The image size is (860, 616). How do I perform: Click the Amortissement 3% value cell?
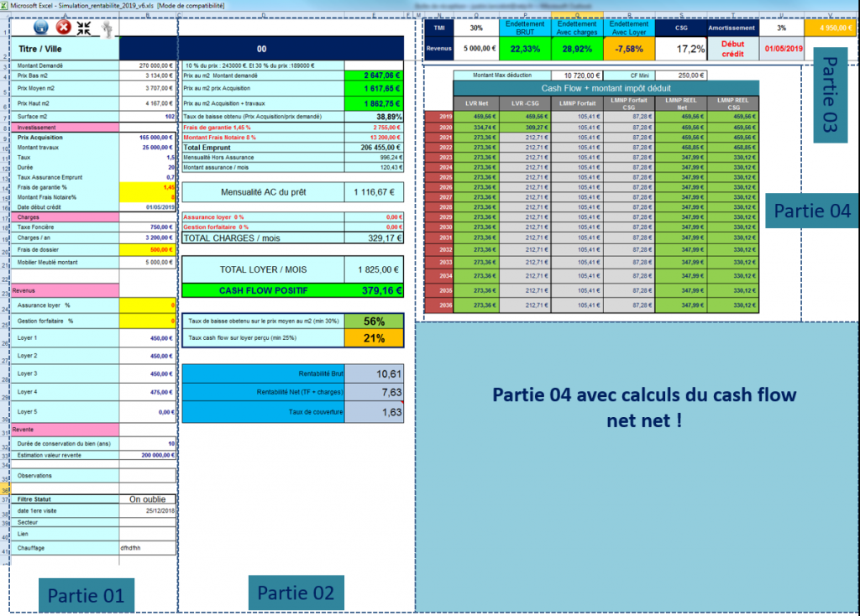click(782, 28)
